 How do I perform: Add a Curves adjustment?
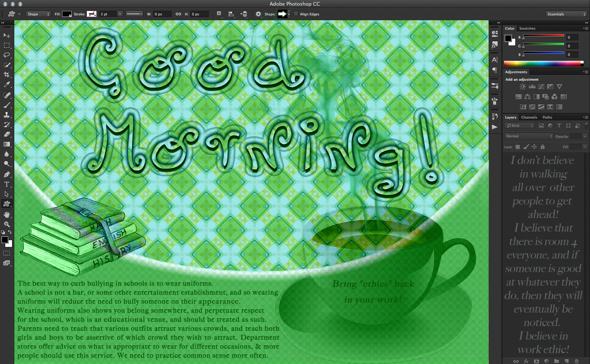point(541,87)
